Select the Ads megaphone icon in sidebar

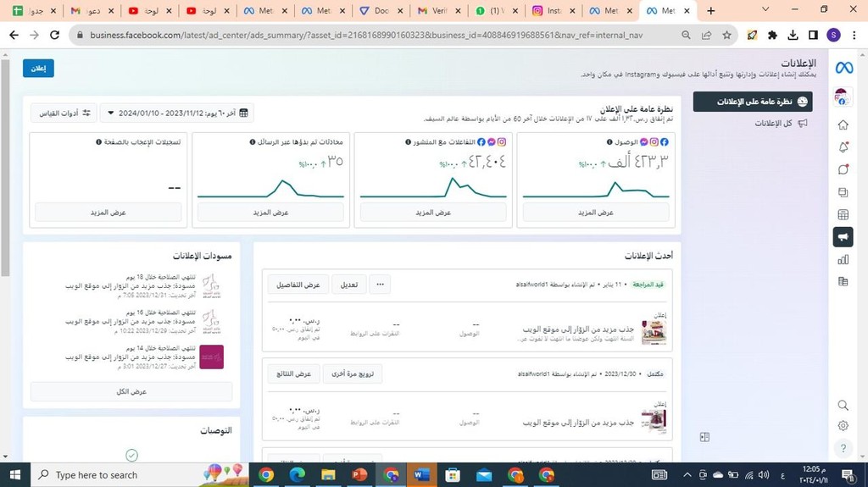(843, 237)
